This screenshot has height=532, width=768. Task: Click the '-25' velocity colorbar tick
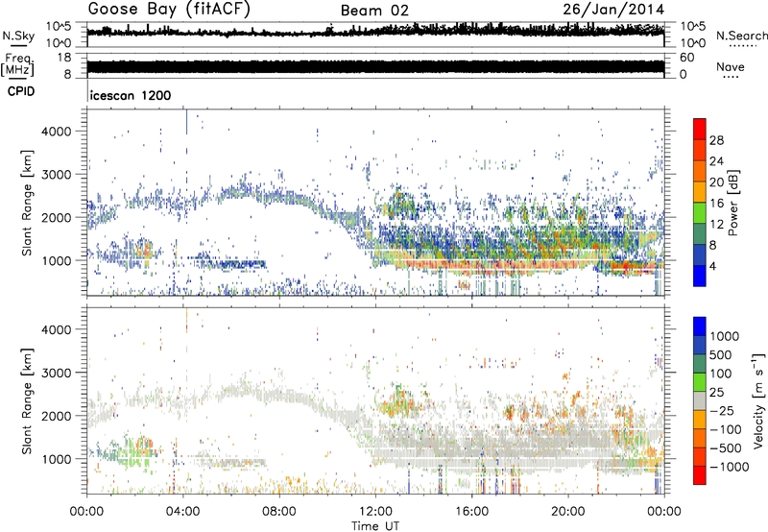click(722, 411)
